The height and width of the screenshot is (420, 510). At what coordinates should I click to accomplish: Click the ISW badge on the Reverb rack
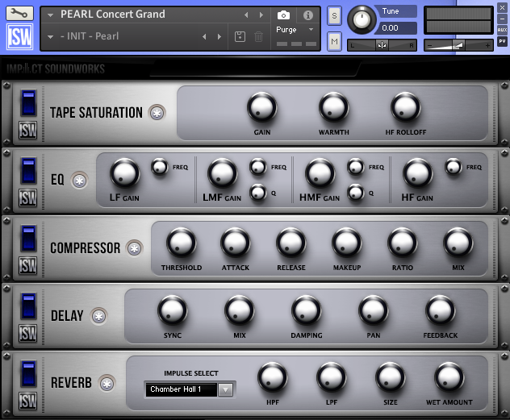(28, 401)
